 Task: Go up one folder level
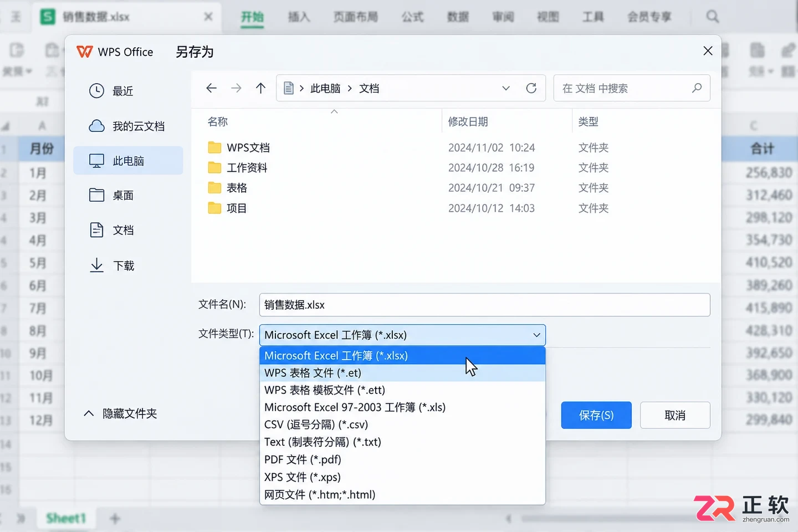[x=260, y=88]
